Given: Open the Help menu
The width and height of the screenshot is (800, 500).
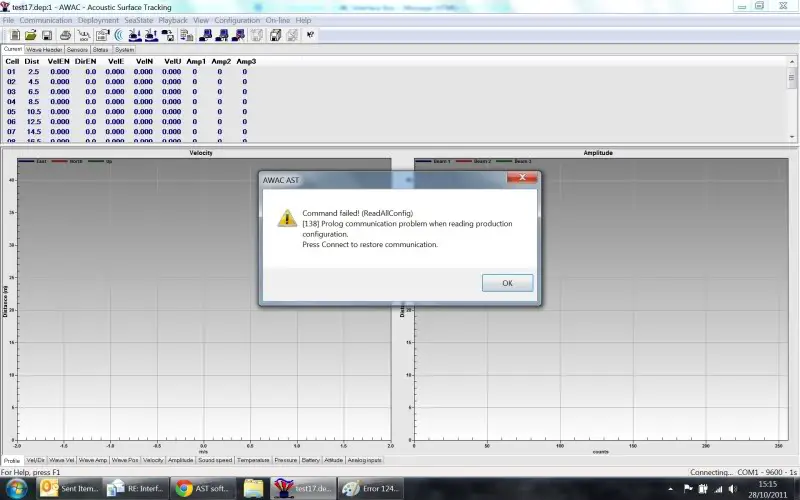Looking at the screenshot, I should (303, 20).
